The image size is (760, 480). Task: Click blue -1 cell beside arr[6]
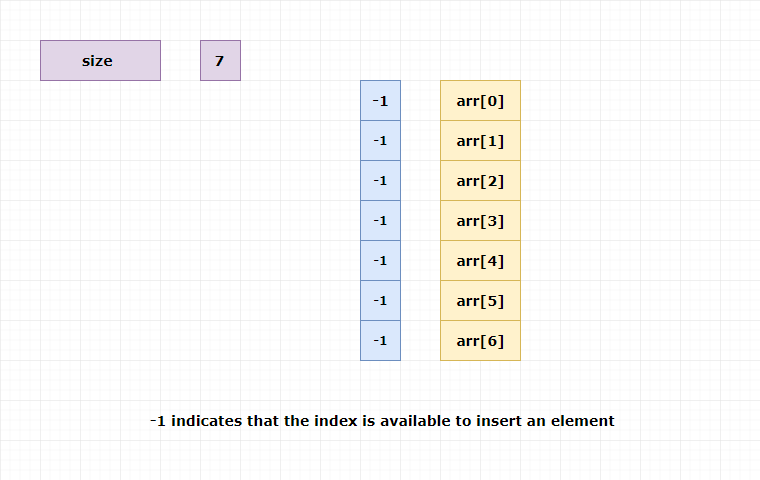point(380,340)
